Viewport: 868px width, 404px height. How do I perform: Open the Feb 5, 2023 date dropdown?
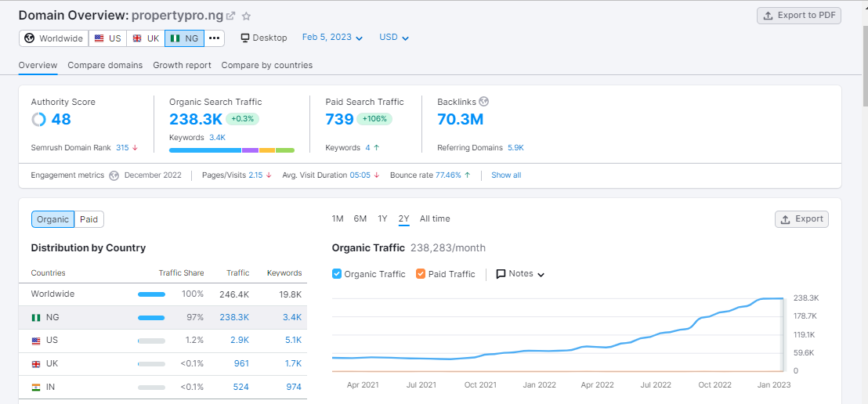[x=332, y=38]
